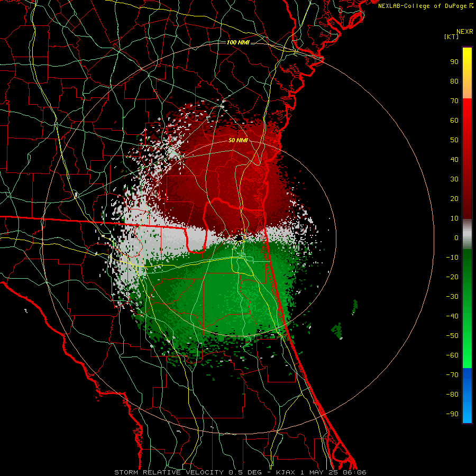Select the 100 NMI range ring label
The width and height of the screenshot is (476, 476).
[x=239, y=42]
